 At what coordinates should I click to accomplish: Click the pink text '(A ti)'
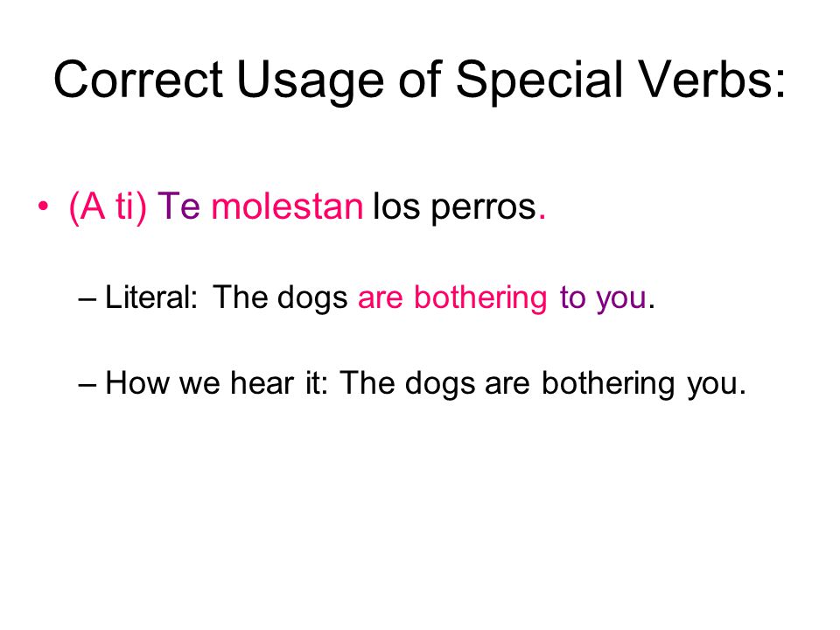tap(108, 206)
